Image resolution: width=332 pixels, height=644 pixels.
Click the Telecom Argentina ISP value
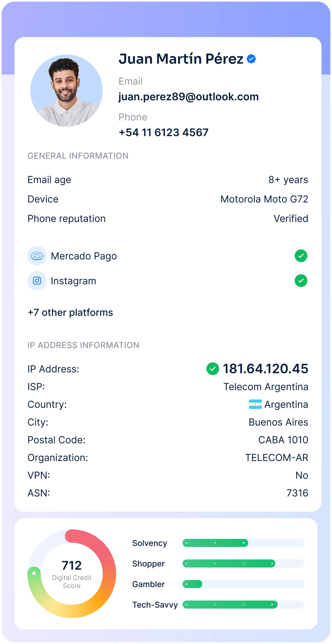pyautogui.click(x=266, y=387)
